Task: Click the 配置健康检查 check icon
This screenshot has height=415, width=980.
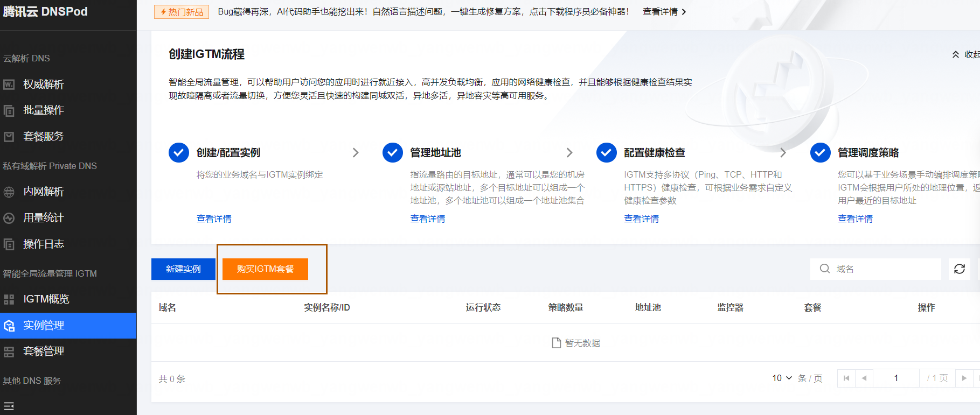Action: (x=607, y=153)
